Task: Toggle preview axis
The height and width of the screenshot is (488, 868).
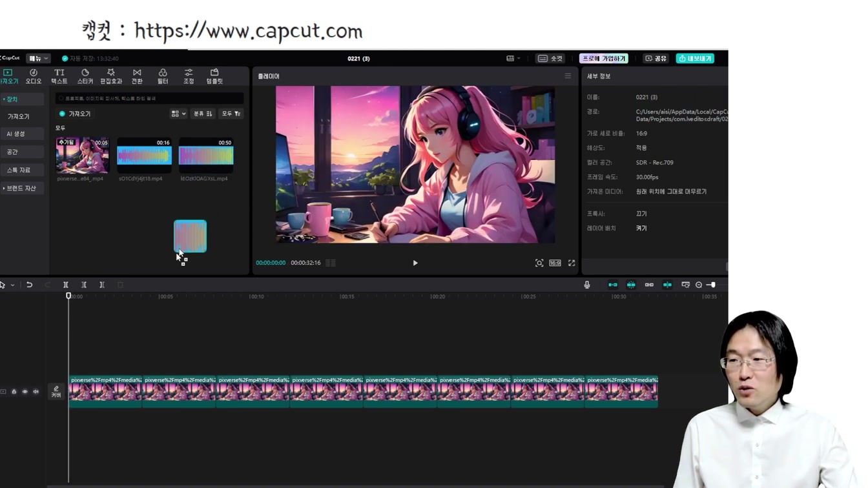Action: pyautogui.click(x=667, y=285)
